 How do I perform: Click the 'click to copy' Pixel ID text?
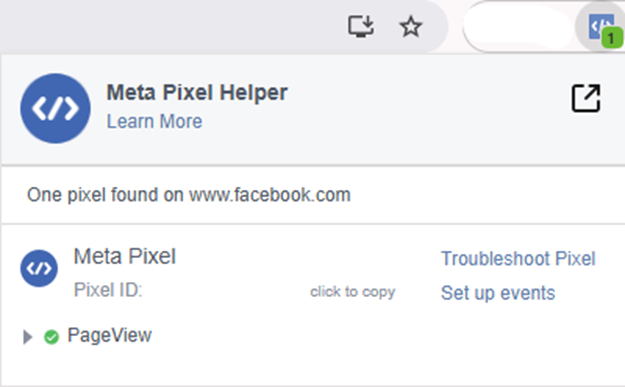click(353, 292)
